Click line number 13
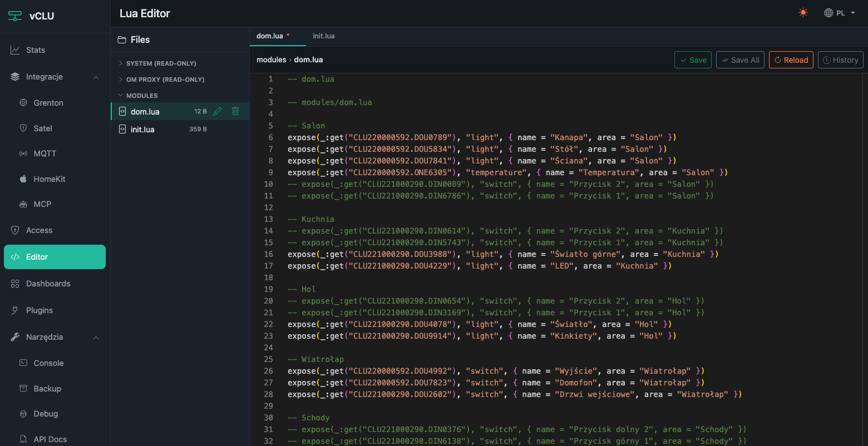The width and height of the screenshot is (868, 446). (x=269, y=219)
